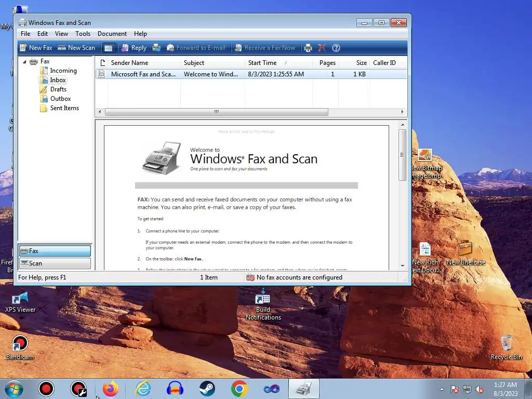Click up arrow of preview pane scrollbar
This screenshot has height=399, width=532.
click(403, 125)
